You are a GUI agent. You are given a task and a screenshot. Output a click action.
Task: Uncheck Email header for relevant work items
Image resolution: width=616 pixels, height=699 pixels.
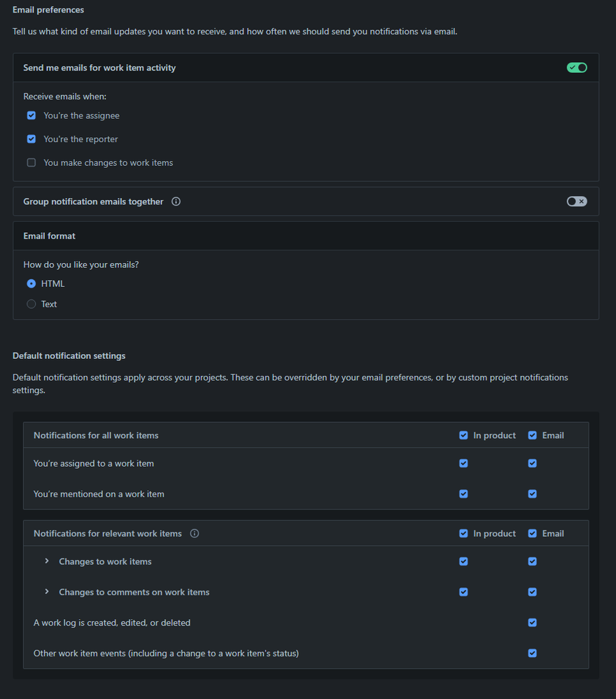point(533,533)
